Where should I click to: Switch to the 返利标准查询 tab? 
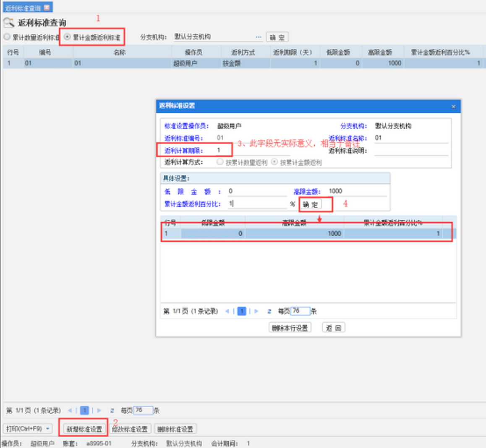pos(23,8)
